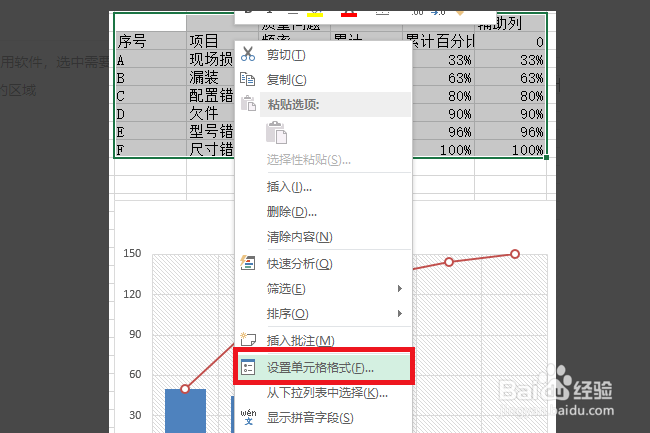Click the 150 label on chart axis
The height and width of the screenshot is (433, 650).
pyautogui.click(x=132, y=253)
